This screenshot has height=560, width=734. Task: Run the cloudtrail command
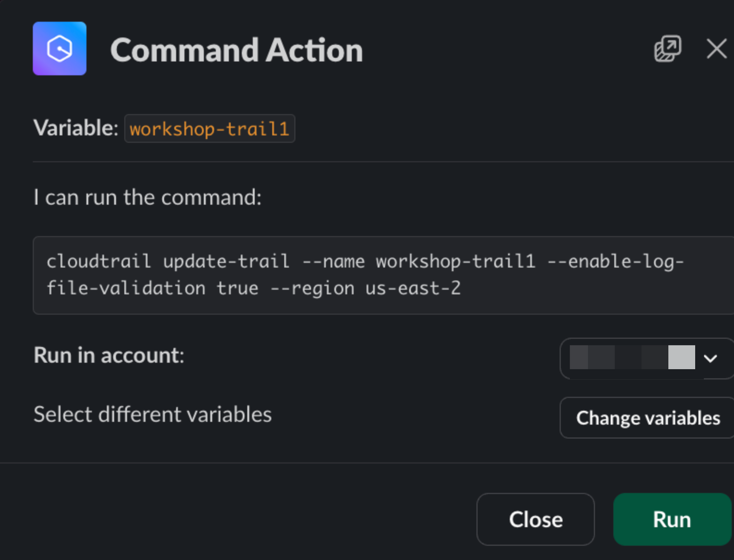[672, 519]
